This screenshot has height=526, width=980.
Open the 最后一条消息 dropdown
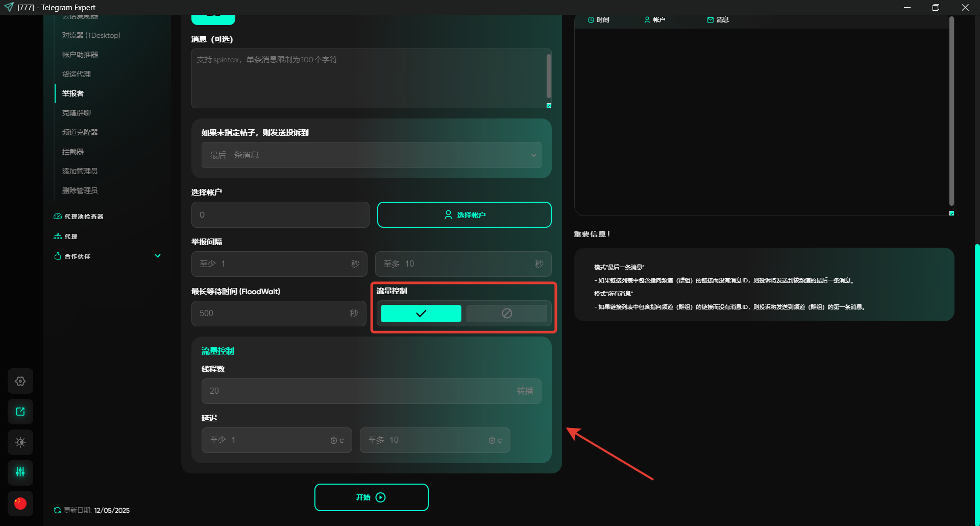pos(371,155)
